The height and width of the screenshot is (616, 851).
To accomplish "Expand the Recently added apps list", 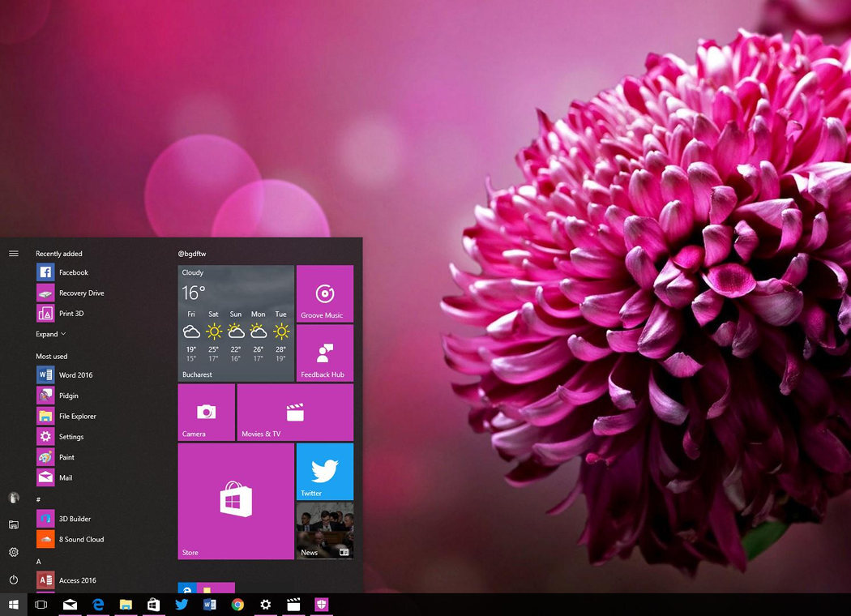I will coord(50,333).
